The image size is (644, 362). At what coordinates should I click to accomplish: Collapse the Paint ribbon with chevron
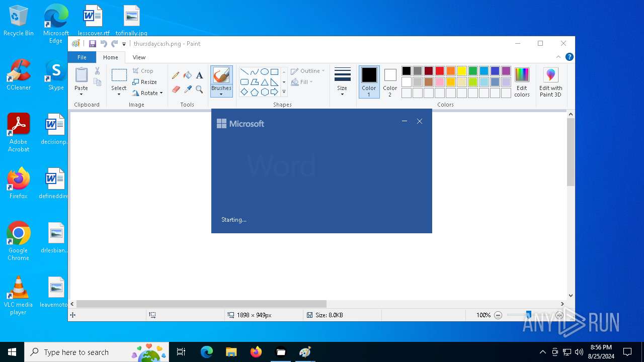pos(558,57)
